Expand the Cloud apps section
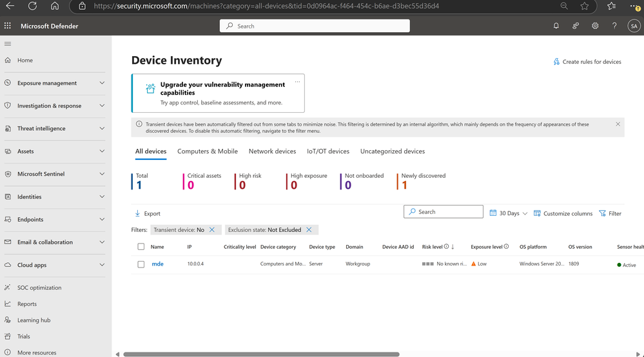Image resolution: width=644 pixels, height=357 pixels. [x=102, y=265]
